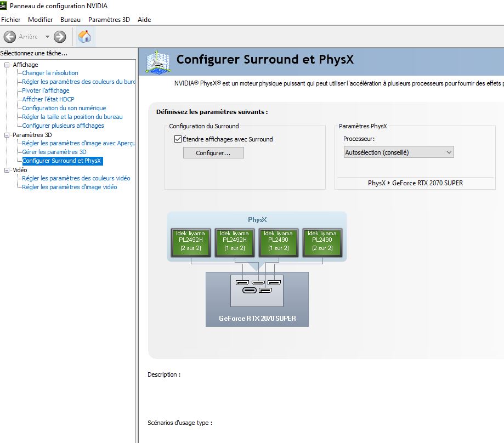Screen dimensions: 504x443
Task: Click the PhysX GeForce RTX 2070 SUPER status text
Action: (415, 183)
